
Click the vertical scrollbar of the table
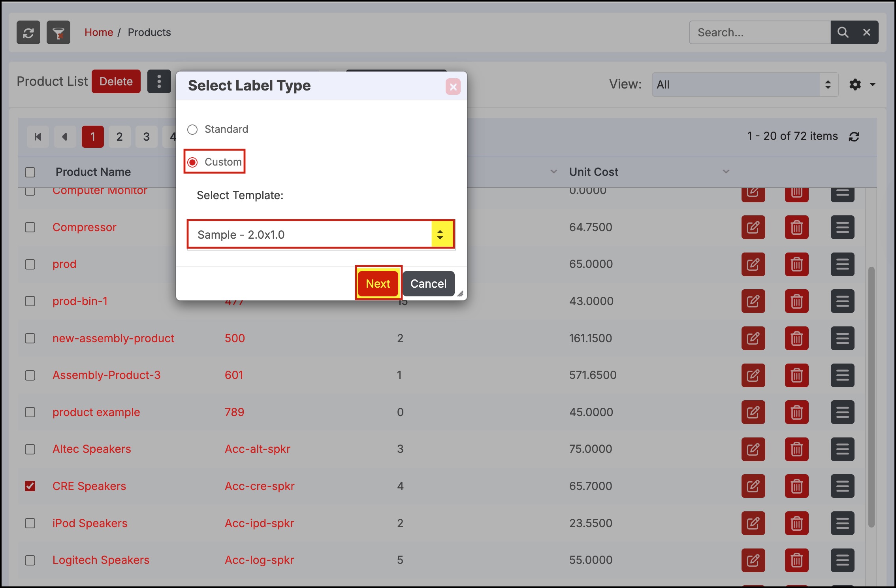[x=871, y=395]
